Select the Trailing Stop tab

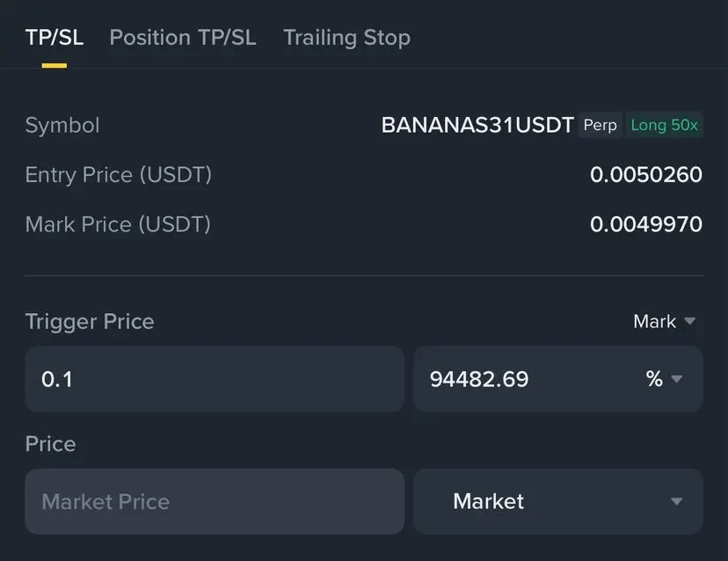[x=346, y=38]
